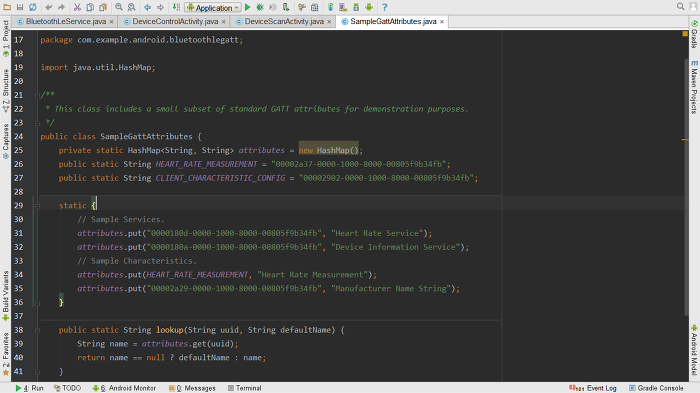Navigate forward with the right arrow
This screenshot has height=393, width=700.
[160, 7]
